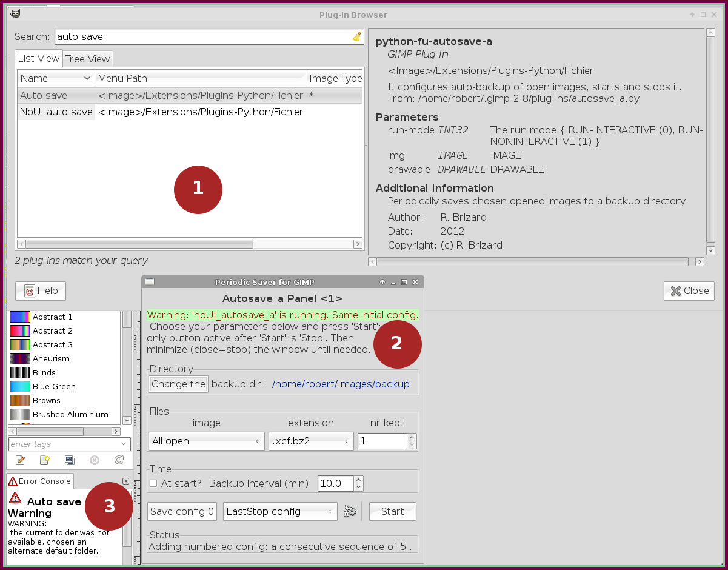Click the Help button
This screenshot has height=570, width=728.
point(41,291)
